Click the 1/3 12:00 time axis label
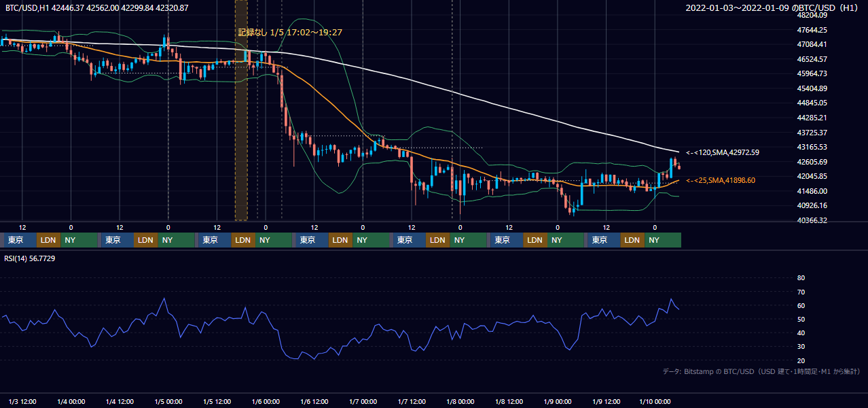This screenshot has width=868, height=408. 22,401
